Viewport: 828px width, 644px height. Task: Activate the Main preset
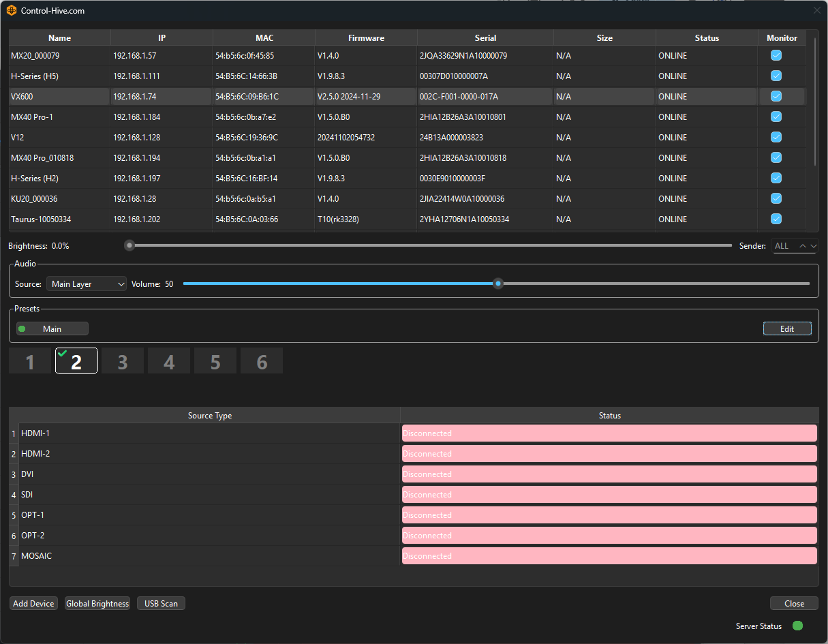[52, 329]
